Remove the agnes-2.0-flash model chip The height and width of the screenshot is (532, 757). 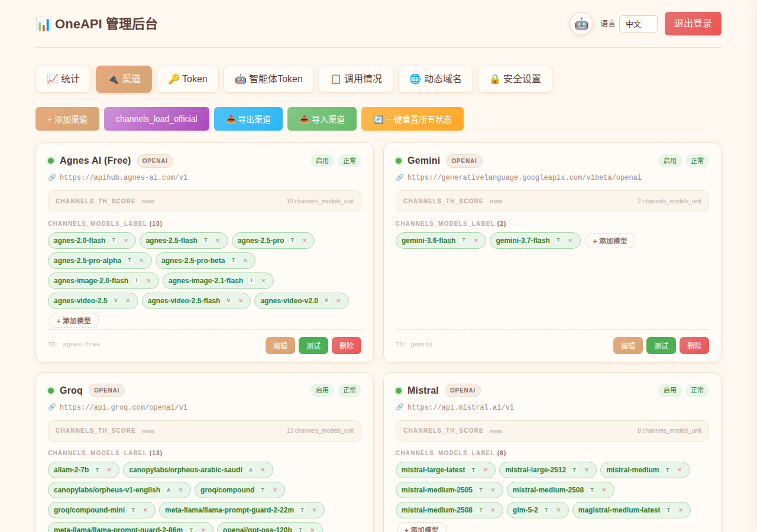pyautogui.click(x=125, y=241)
